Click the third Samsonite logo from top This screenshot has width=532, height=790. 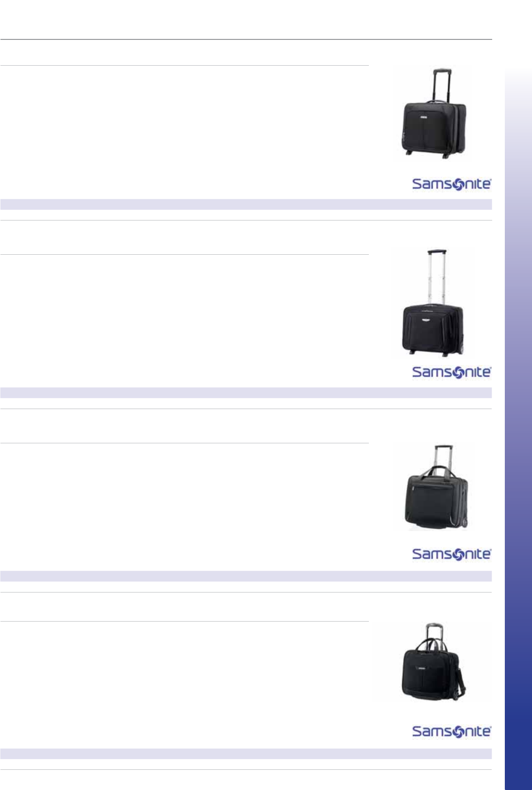[x=451, y=554]
